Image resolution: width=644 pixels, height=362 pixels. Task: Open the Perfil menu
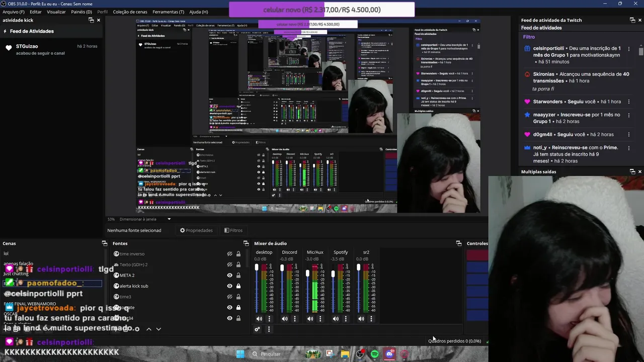[x=102, y=12]
